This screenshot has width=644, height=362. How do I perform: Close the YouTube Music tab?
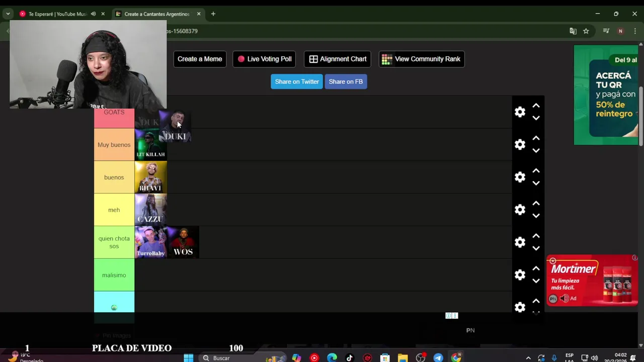103,14
